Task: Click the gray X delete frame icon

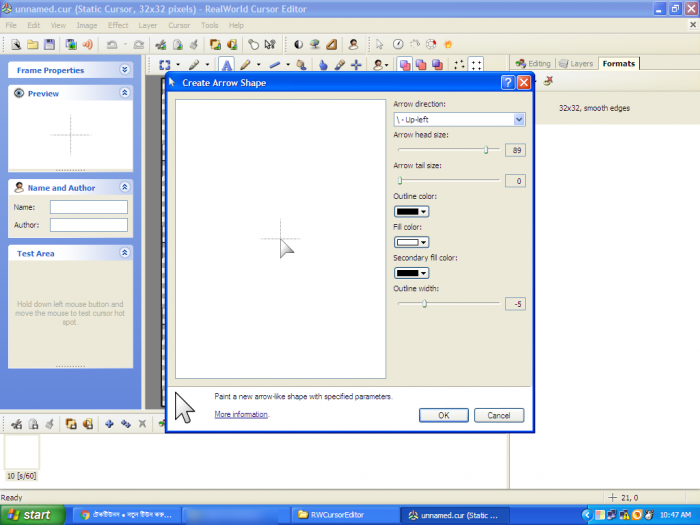Action: point(142,424)
